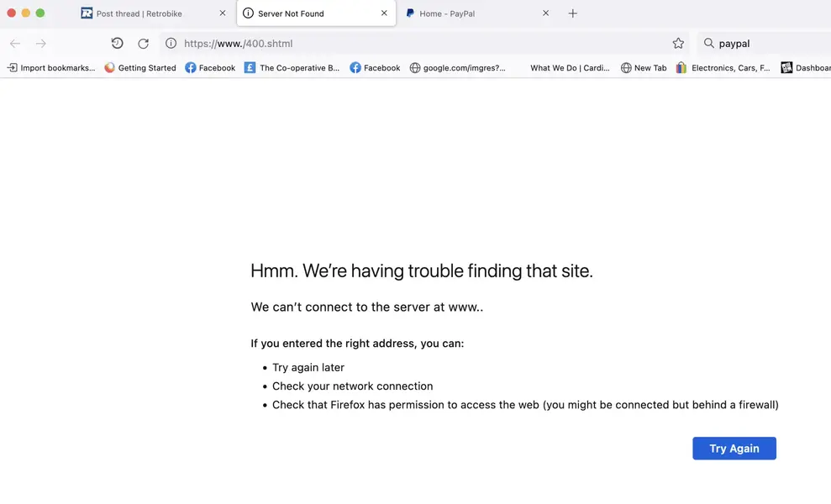
Task: Click the PayPal tab favicon
Action: 410,13
